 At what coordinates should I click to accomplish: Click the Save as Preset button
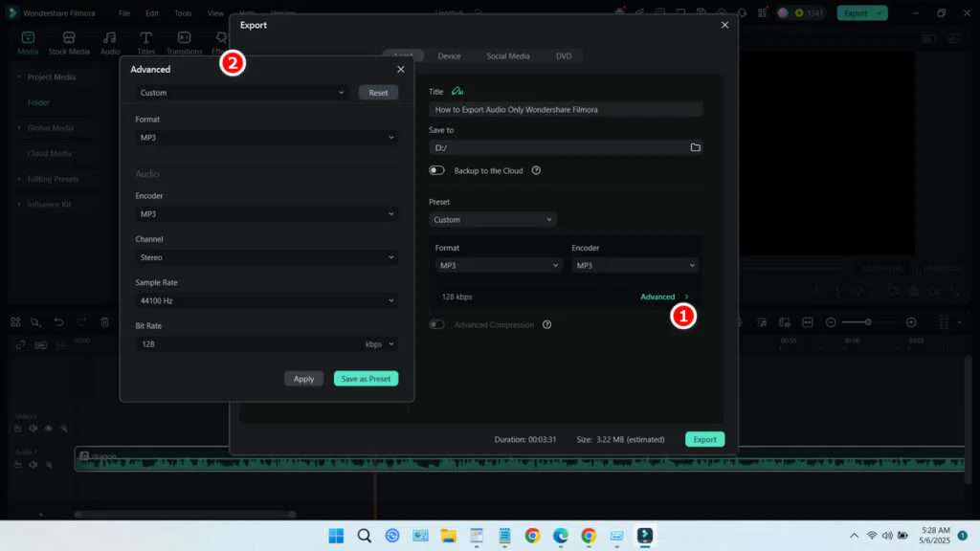point(366,378)
